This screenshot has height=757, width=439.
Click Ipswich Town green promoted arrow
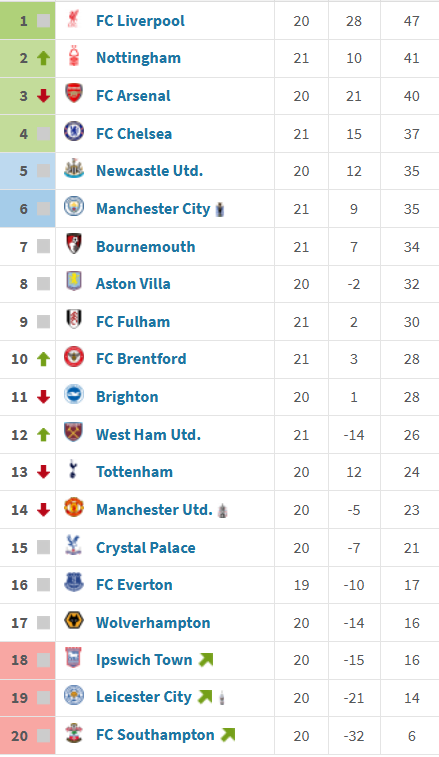coord(206,659)
